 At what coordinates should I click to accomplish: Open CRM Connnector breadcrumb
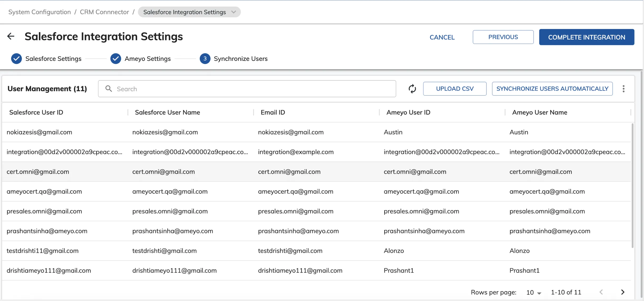pos(104,12)
